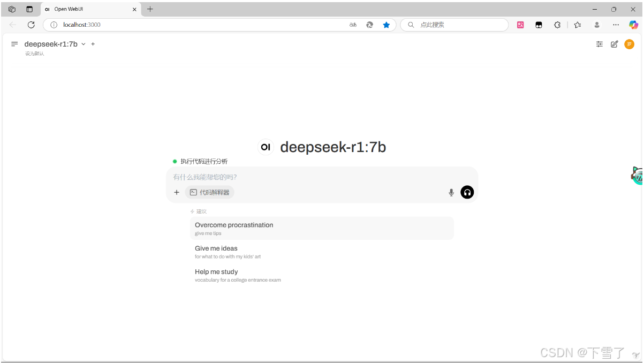Open the browser profile icon
The height and width of the screenshot is (363, 644).
[x=597, y=25]
